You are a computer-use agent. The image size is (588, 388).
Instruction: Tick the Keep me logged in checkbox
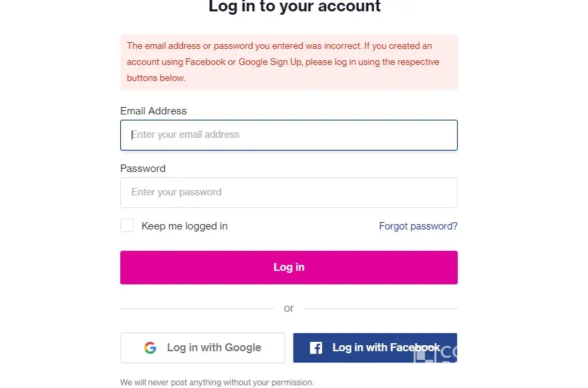(127, 226)
